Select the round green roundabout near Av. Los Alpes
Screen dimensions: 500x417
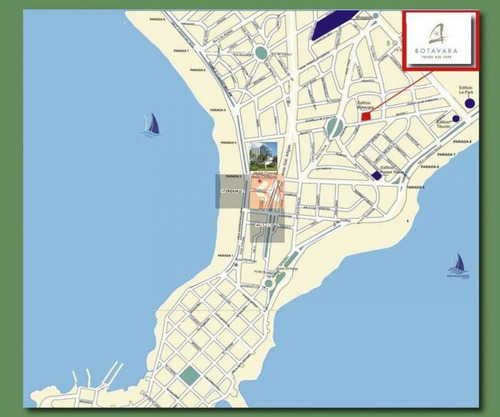(x=262, y=53)
